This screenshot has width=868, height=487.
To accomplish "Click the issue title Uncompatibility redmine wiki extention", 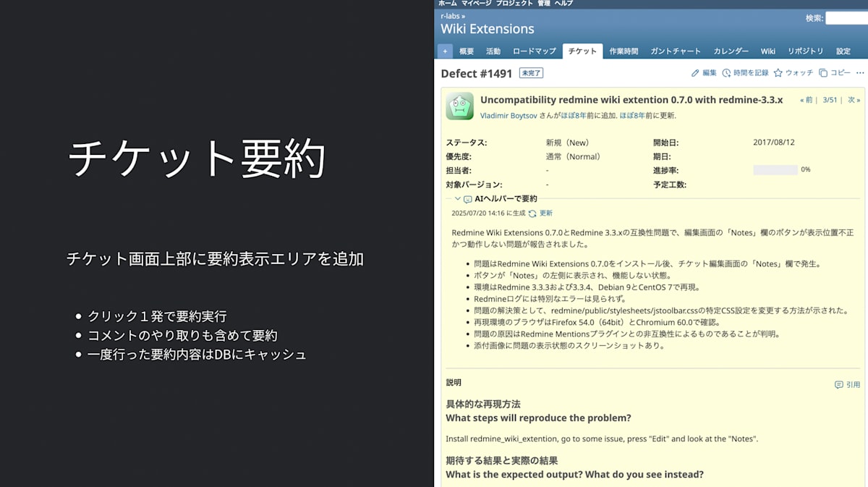I will [x=631, y=100].
